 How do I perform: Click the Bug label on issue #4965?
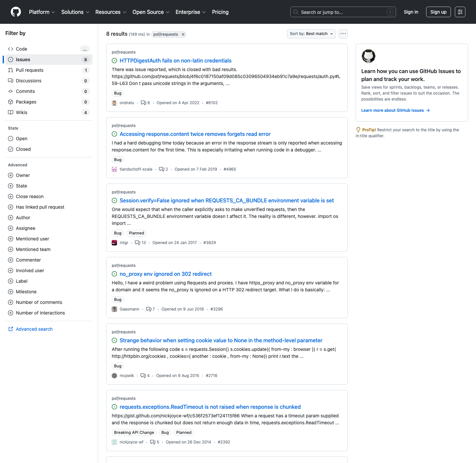pos(118,160)
